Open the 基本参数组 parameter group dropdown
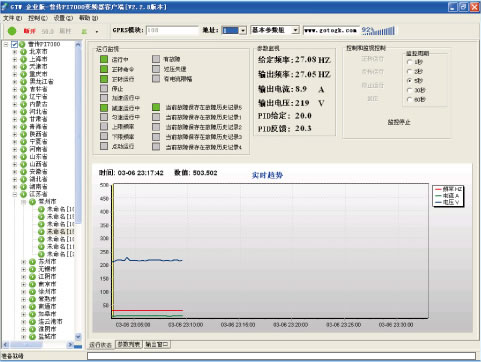Screen dimensions: 481x362 click(x=295, y=30)
